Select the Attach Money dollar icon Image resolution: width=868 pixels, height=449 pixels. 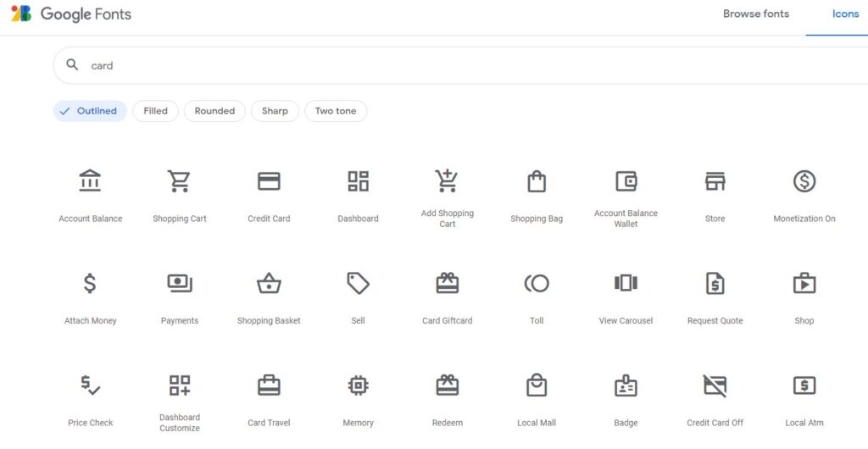click(x=90, y=283)
